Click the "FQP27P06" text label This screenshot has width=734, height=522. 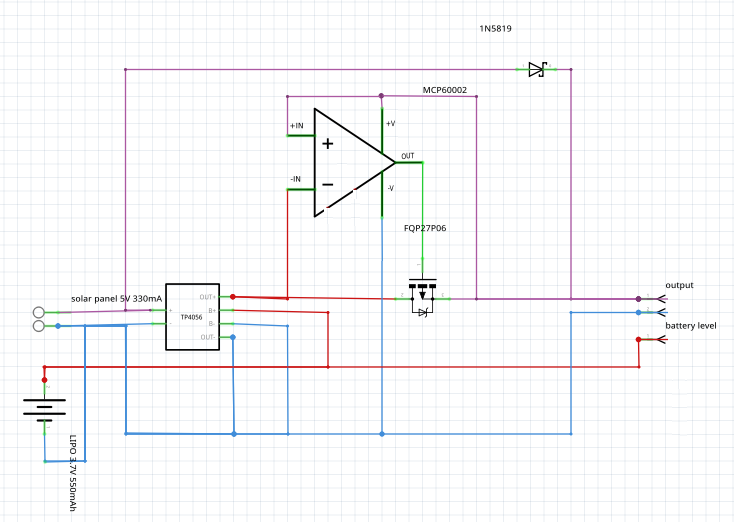pos(425,229)
